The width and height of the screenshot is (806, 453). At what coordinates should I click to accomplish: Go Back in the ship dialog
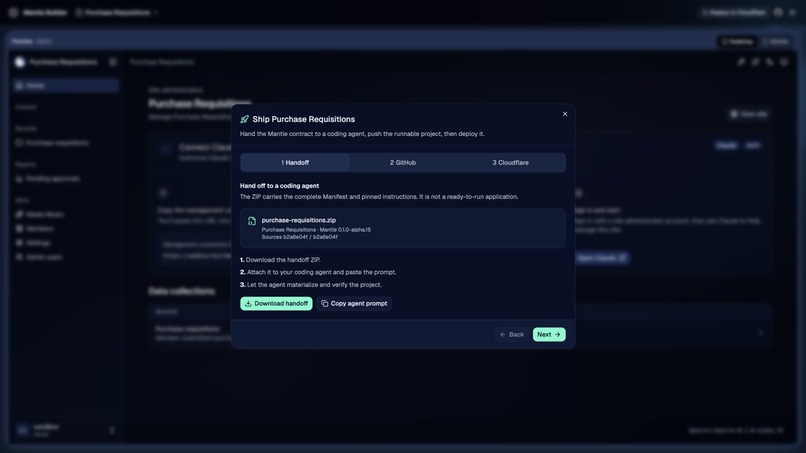click(x=511, y=334)
